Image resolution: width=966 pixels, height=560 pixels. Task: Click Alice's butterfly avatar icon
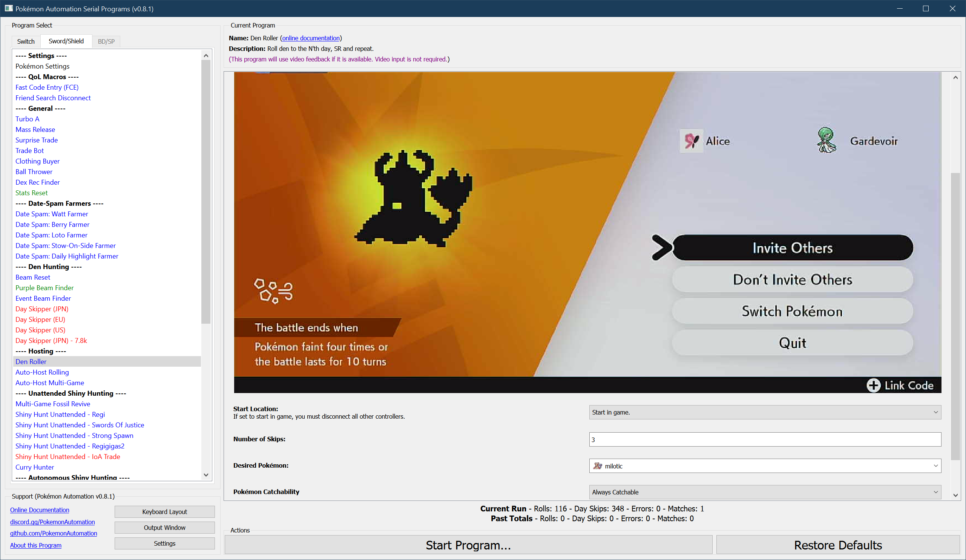coord(691,141)
